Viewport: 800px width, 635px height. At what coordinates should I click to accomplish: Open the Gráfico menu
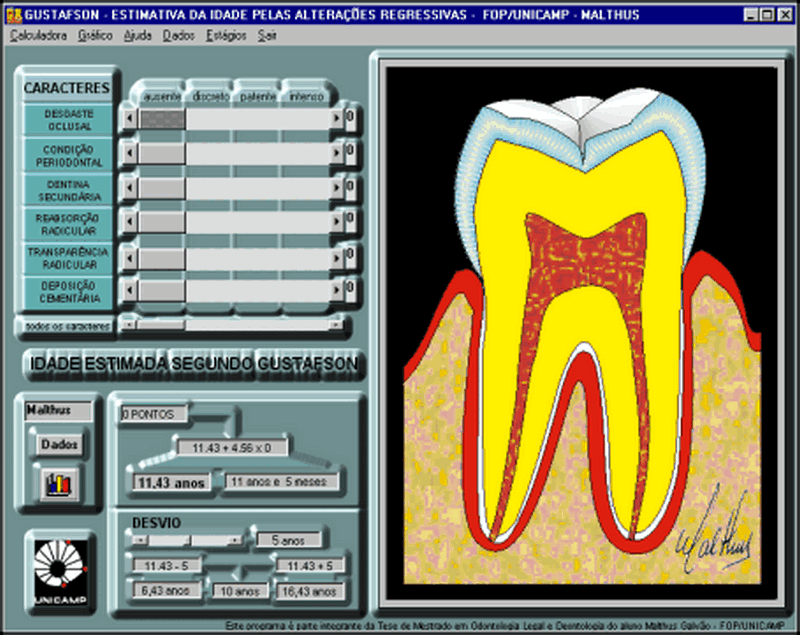pos(95,36)
